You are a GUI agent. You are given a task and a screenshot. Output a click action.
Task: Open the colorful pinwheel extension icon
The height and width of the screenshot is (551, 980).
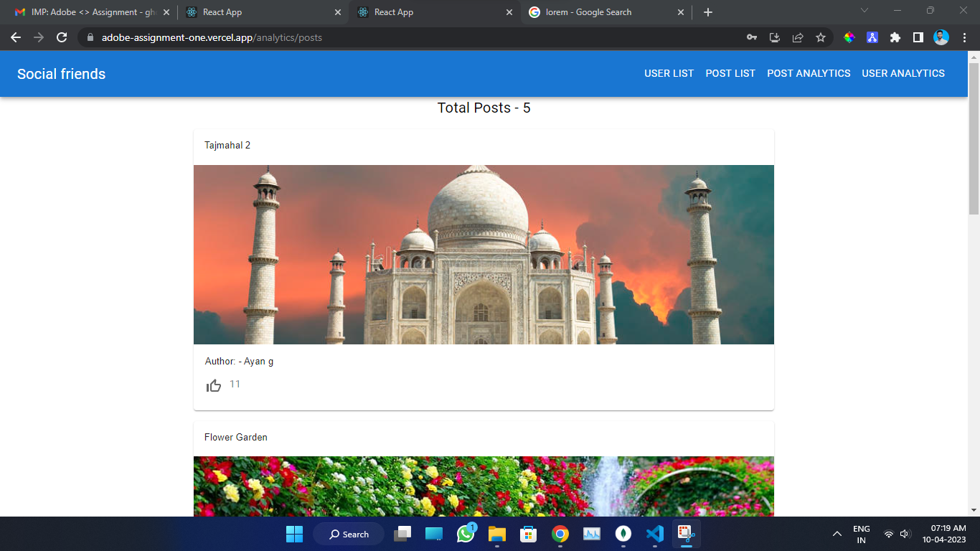click(849, 37)
